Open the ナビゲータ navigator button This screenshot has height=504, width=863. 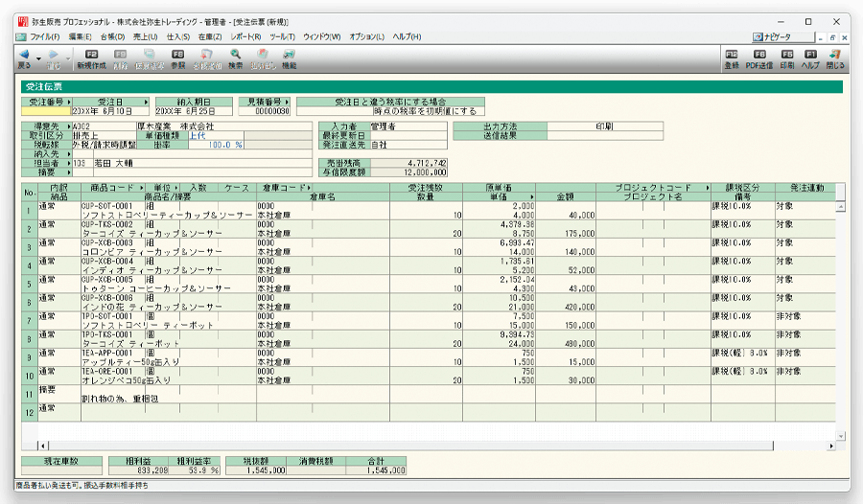pyautogui.click(x=782, y=36)
